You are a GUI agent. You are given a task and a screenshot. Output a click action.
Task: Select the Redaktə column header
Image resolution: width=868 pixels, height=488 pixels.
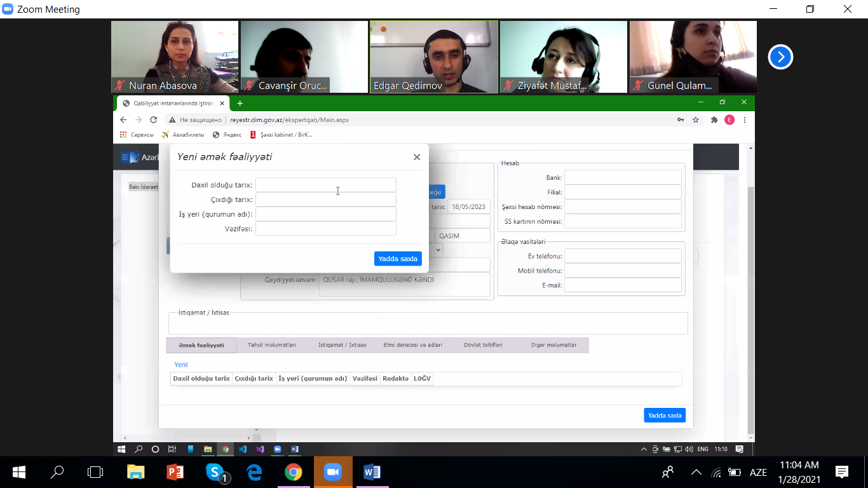pos(396,379)
